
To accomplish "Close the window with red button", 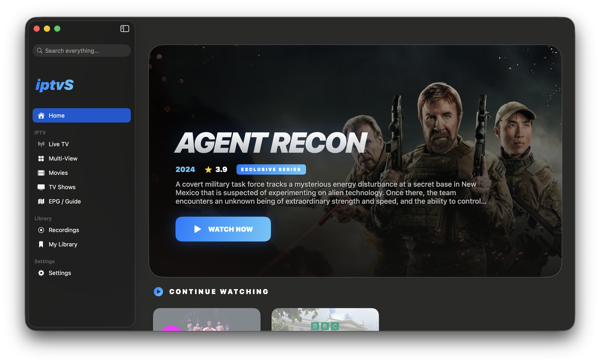I will pos(37,29).
